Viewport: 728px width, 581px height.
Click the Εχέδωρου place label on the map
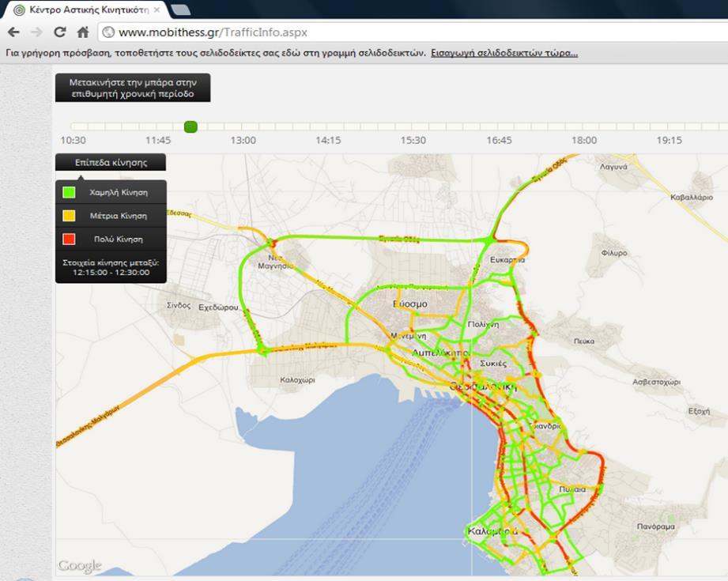point(218,307)
